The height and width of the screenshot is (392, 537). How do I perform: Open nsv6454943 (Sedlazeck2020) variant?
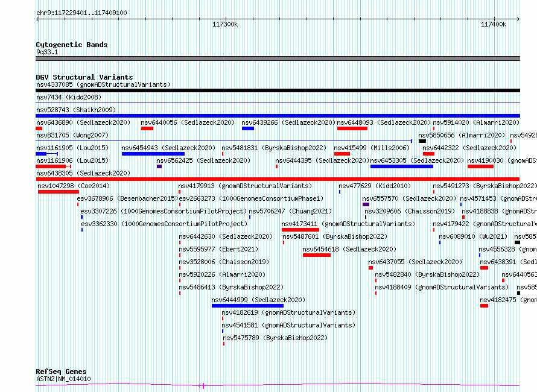168,148
